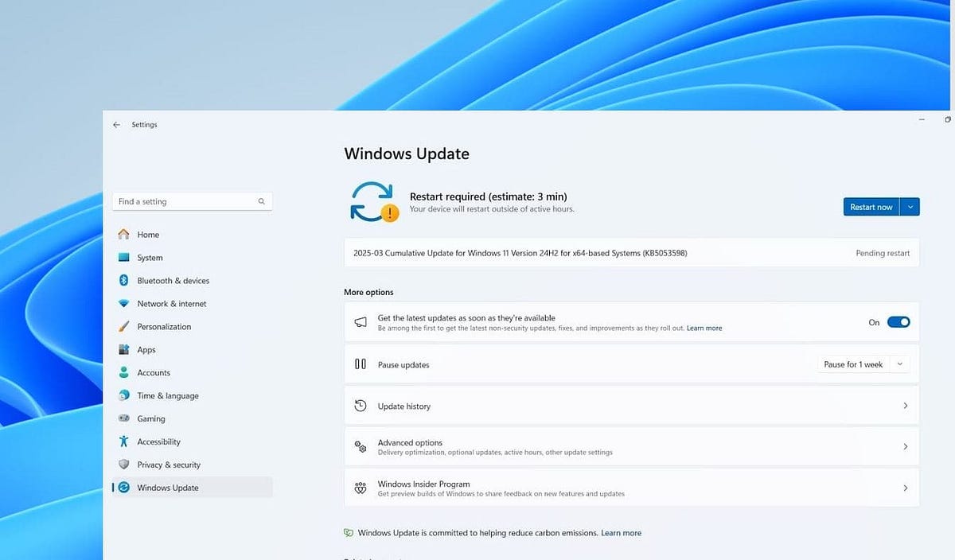Open the Restart now dropdown arrow
Image resolution: width=955 pixels, height=560 pixels.
click(x=910, y=207)
